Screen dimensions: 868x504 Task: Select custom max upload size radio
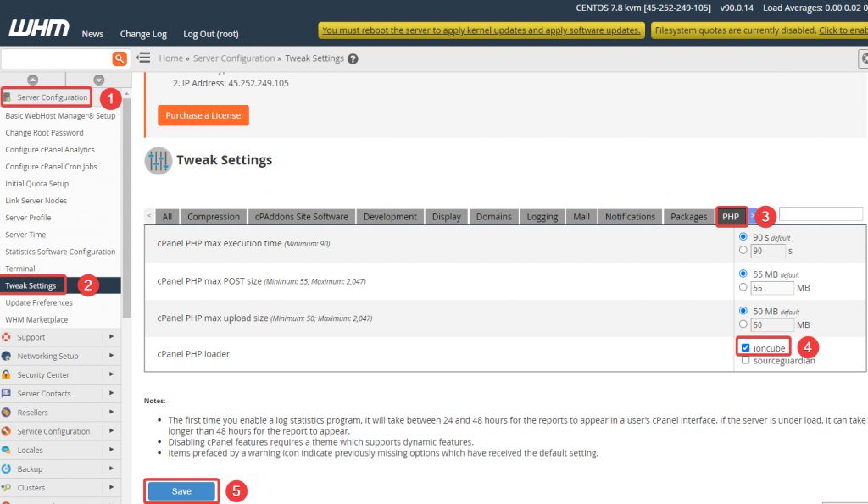coord(743,324)
